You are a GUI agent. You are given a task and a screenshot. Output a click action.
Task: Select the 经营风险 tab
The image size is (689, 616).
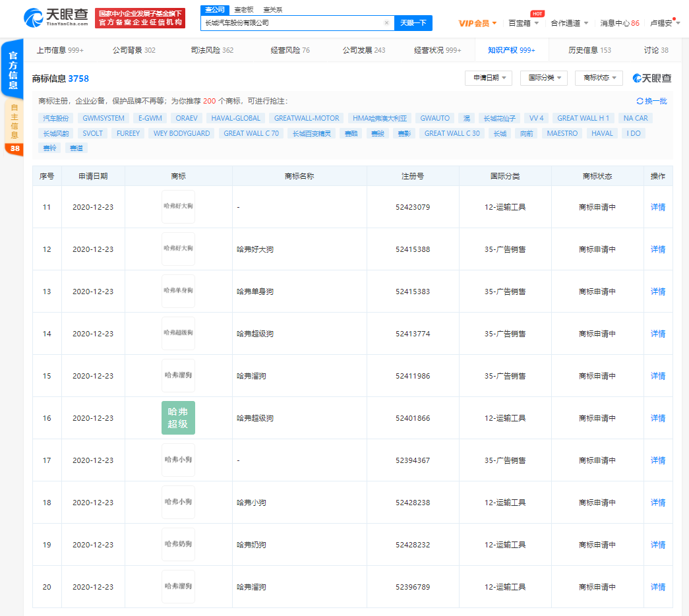point(290,50)
